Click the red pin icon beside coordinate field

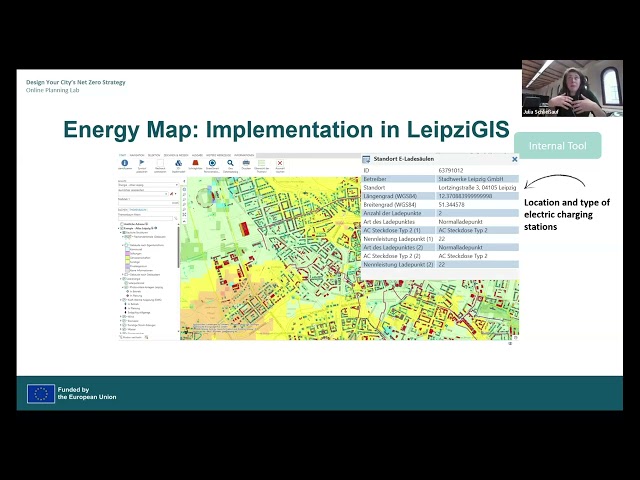coord(171,194)
